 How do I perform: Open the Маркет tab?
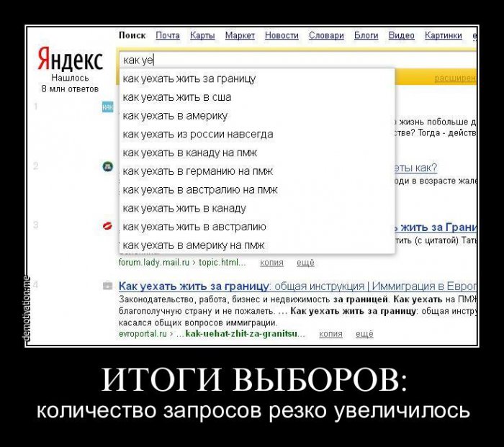(x=240, y=35)
